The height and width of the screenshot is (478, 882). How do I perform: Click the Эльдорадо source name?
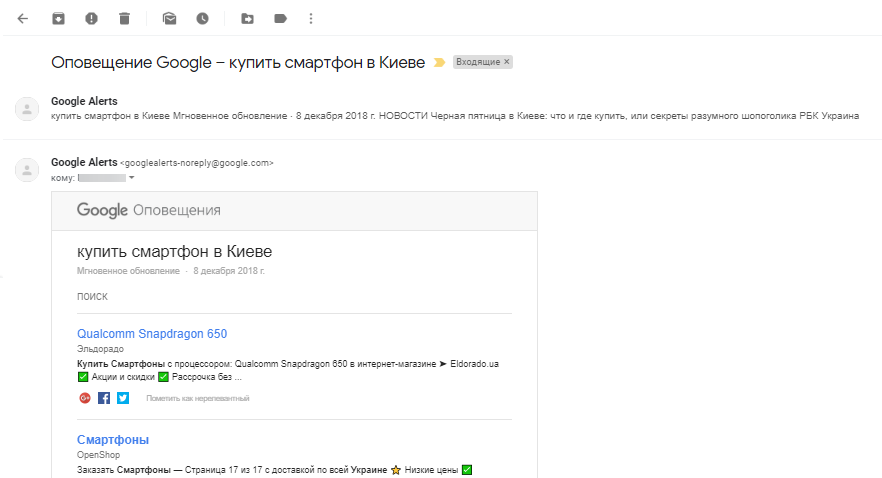(100, 349)
